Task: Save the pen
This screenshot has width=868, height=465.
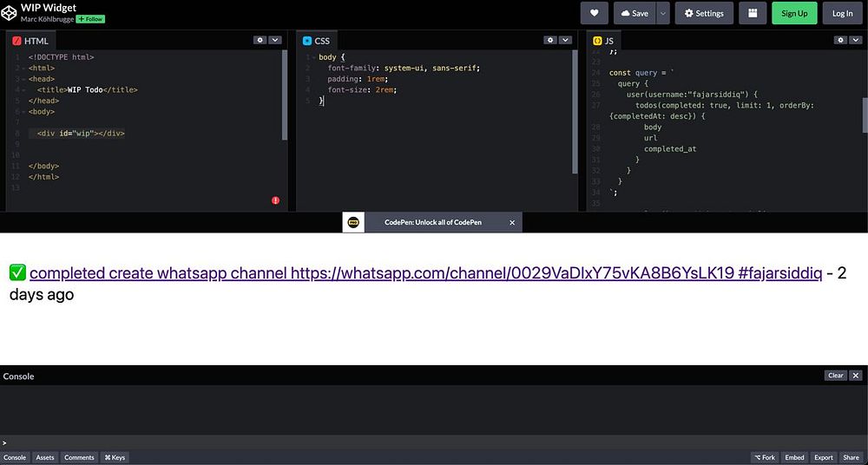Action: pyautogui.click(x=635, y=13)
